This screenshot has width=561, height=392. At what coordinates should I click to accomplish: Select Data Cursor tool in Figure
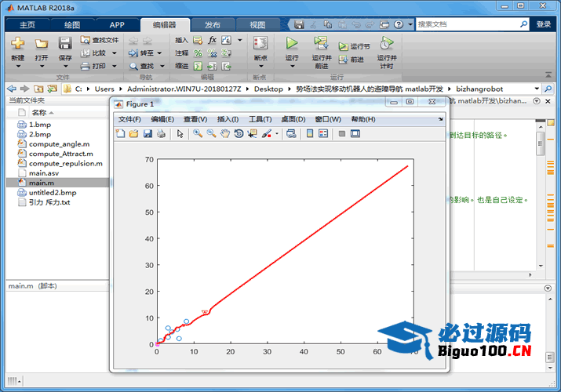[252, 133]
